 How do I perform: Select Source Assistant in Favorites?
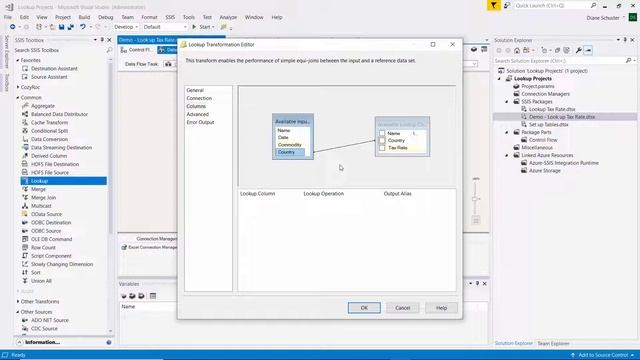(x=49, y=77)
